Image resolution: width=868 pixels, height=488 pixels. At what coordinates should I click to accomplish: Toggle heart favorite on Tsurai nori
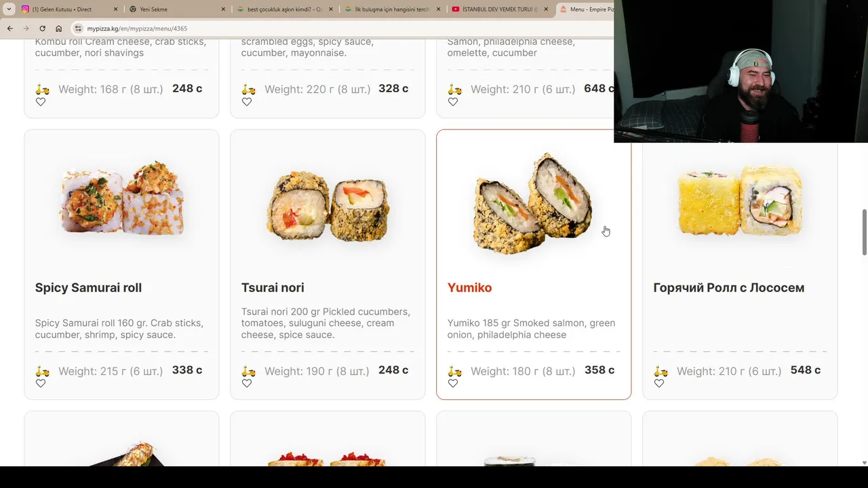click(x=247, y=384)
